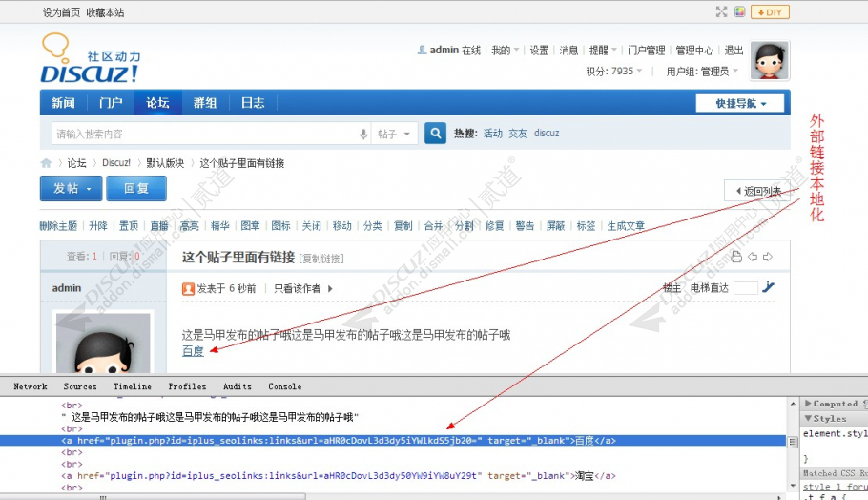Click the 默认版块 breadcrumb link
This screenshot has height=500, width=868.
165,163
